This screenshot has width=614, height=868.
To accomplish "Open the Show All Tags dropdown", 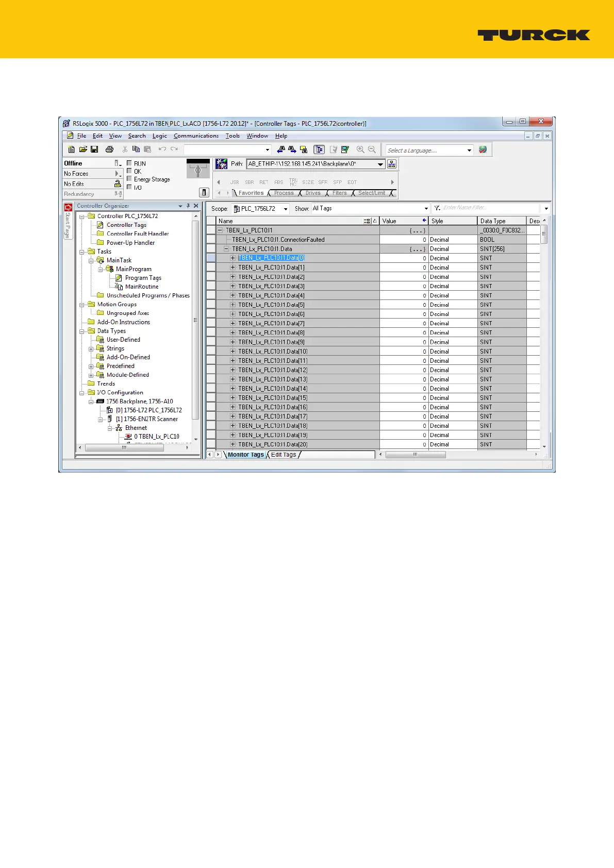I will pyautogui.click(x=426, y=209).
